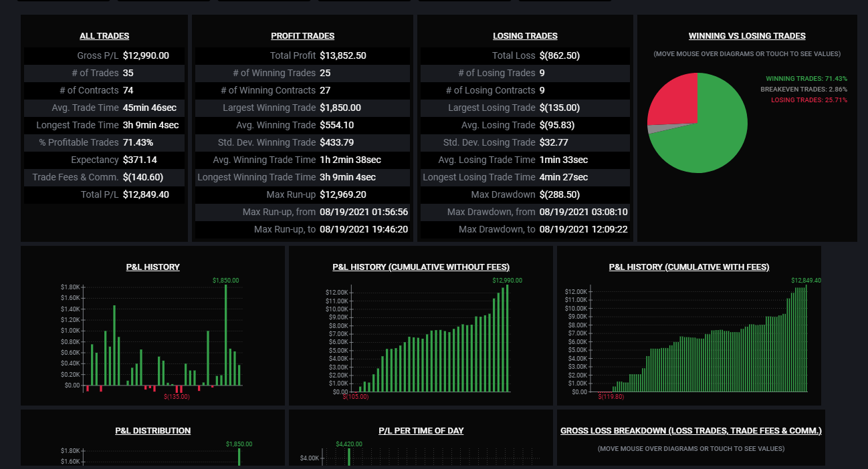Click the GROSS LOSS BREAKDOWN heading
The image size is (868, 469).
coord(691,431)
